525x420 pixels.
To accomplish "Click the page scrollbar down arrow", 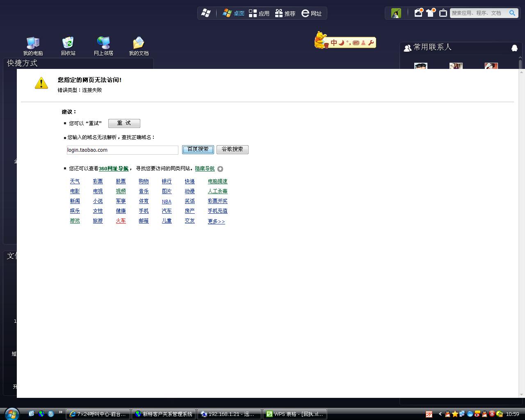I will 522,395.
